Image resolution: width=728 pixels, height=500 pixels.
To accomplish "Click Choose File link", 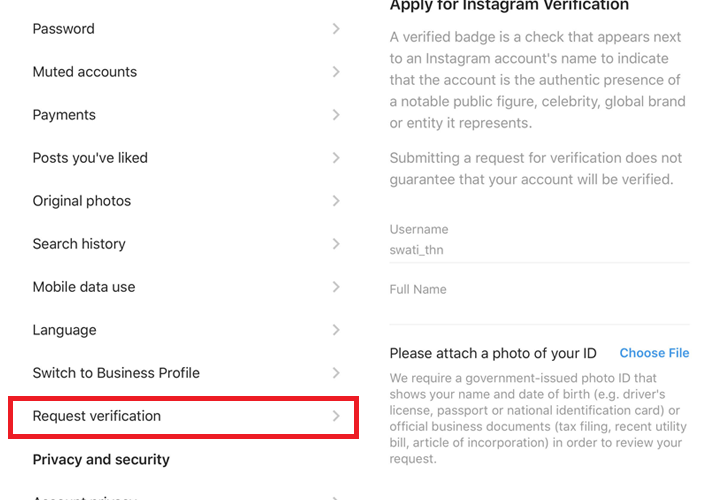I will pyautogui.click(x=654, y=353).
